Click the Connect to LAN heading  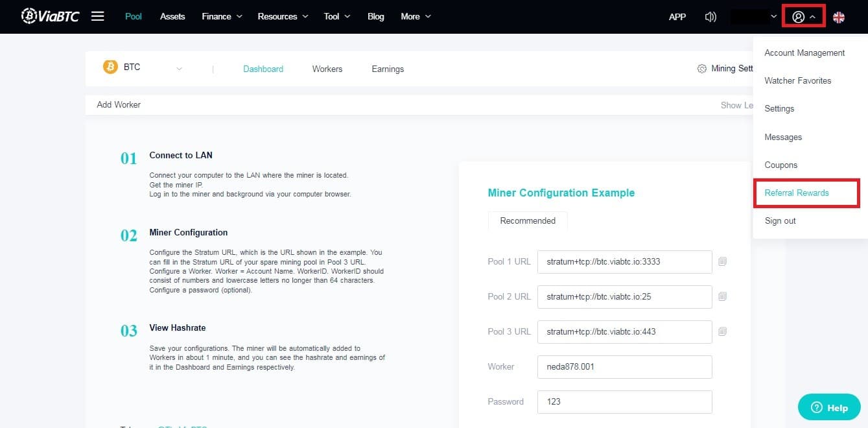pyautogui.click(x=181, y=155)
